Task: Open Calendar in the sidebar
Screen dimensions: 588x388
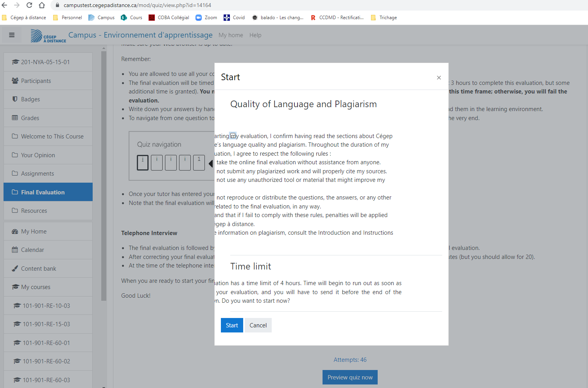Action: point(32,250)
